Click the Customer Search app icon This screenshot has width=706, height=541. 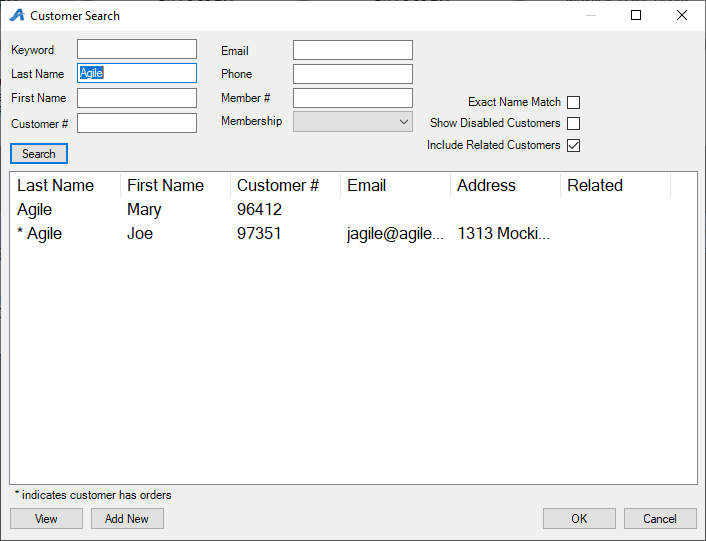[16, 16]
